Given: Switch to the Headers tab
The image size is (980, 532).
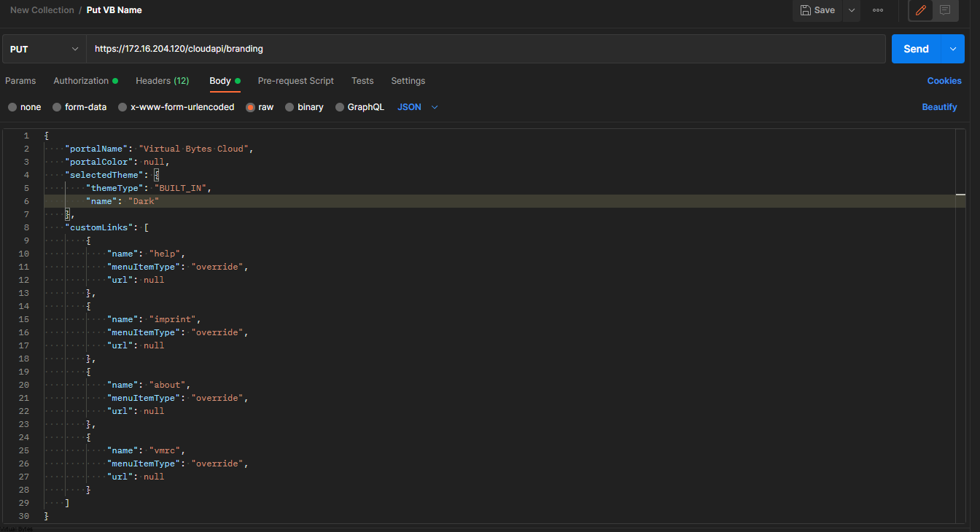Looking at the screenshot, I should pyautogui.click(x=162, y=81).
